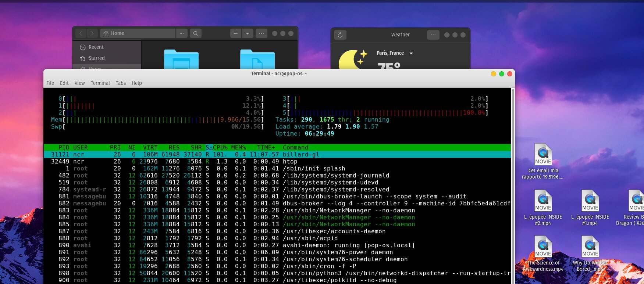Toggle list view in Files toolbar
The height and width of the screenshot is (284, 644).
coord(236,33)
